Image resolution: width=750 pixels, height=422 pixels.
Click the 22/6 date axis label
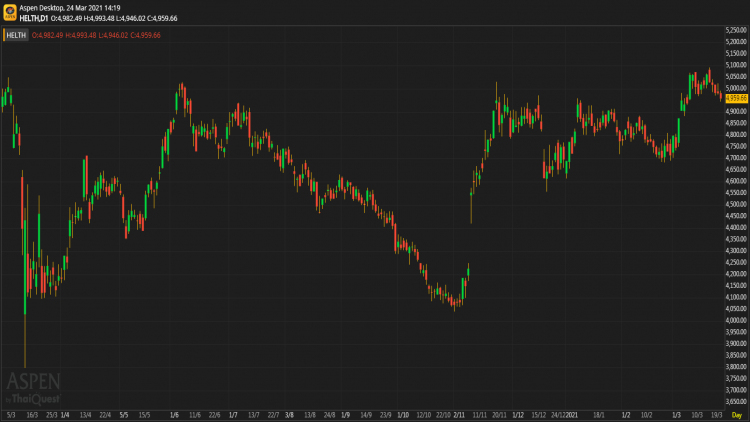coord(215,415)
